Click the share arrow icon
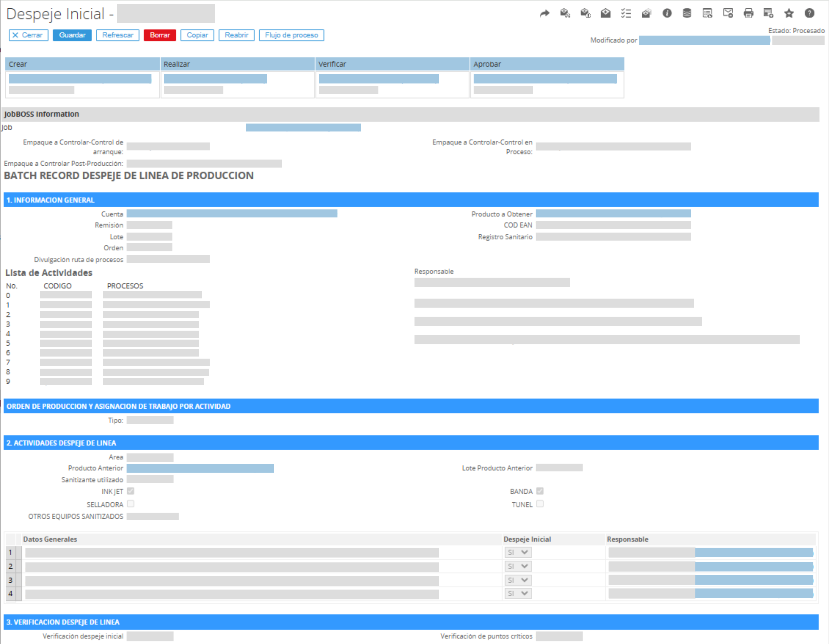 pyautogui.click(x=544, y=14)
